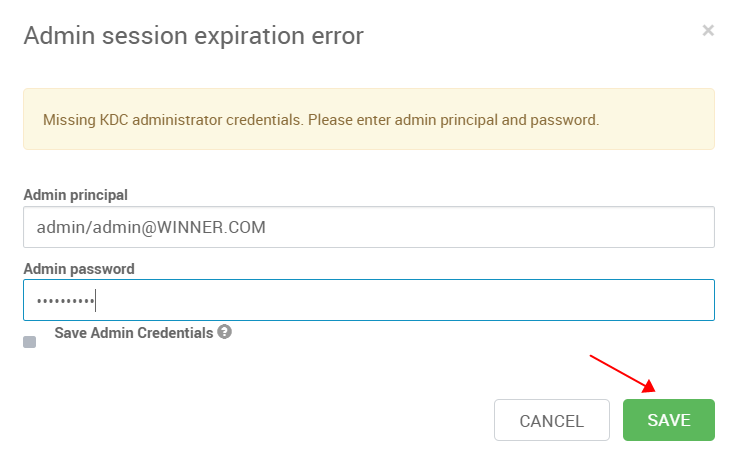
Task: Tick the Save Admin Credentials checkbox
Action: tap(30, 342)
